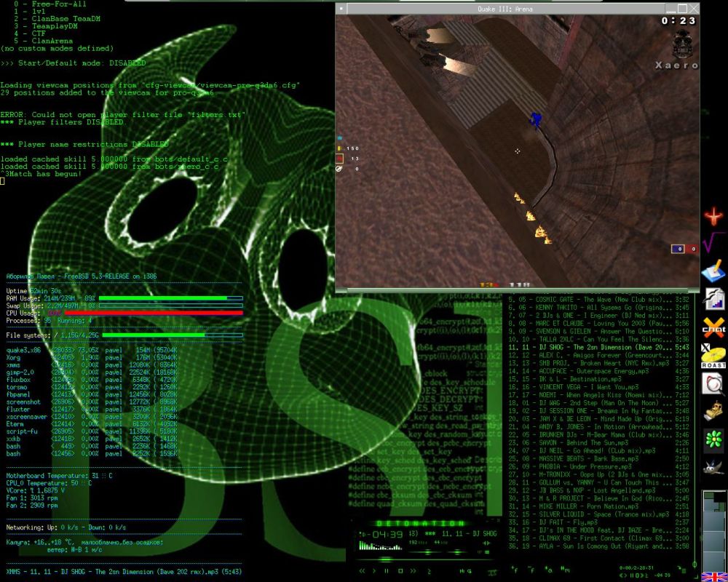Launch GIMP from the dock
This screenshot has height=582, width=728.
713,466
